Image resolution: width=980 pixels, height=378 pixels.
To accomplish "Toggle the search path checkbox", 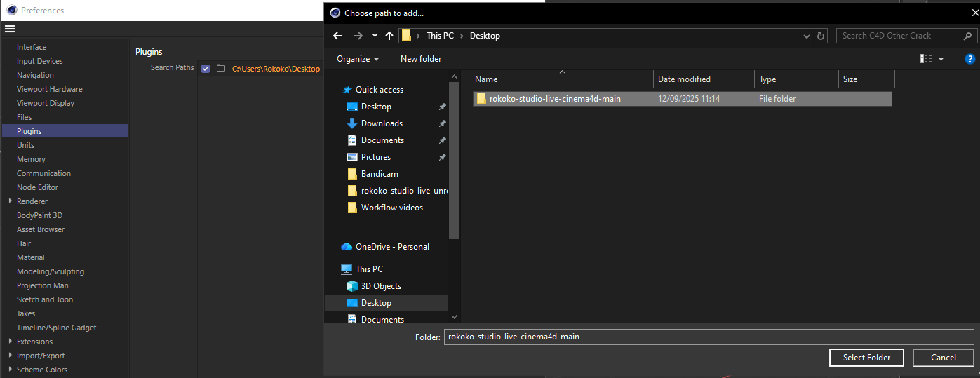I will click(x=206, y=68).
